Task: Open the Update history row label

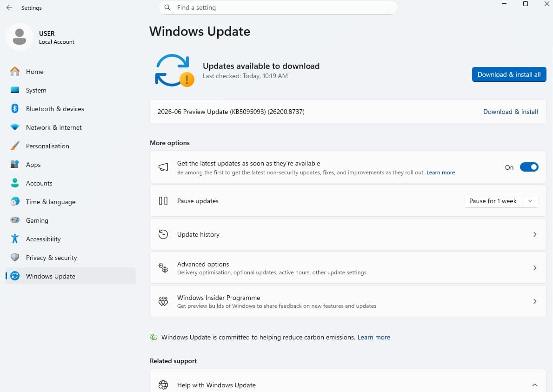Action: pos(198,234)
